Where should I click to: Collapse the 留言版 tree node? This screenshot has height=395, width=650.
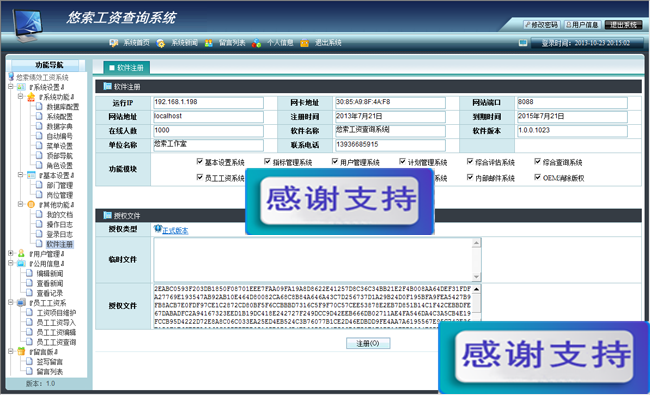[x=11, y=351]
